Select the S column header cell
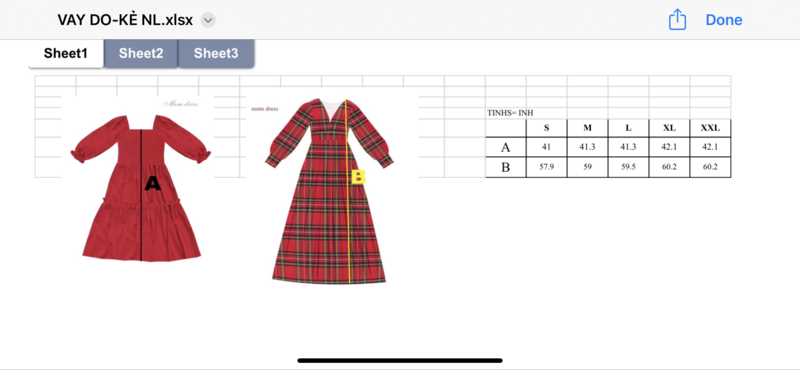The image size is (800, 370). click(x=546, y=128)
